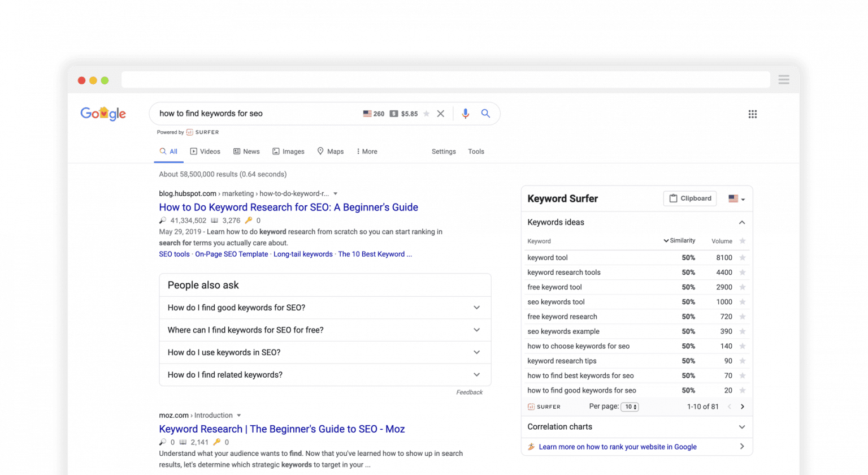The height and width of the screenshot is (475, 868).
Task: Click the CPC dollar icon in search bar
Action: coord(394,114)
